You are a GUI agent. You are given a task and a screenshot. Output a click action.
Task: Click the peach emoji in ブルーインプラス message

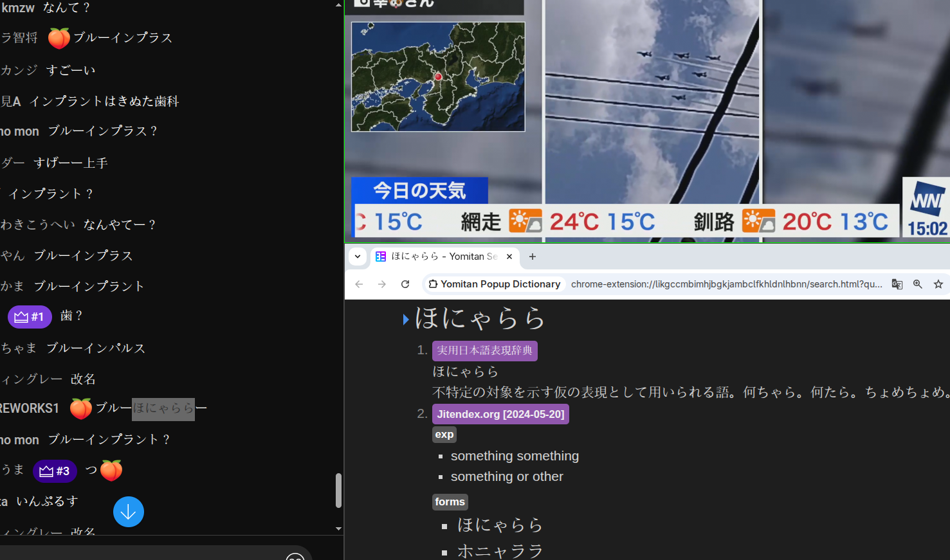click(59, 39)
